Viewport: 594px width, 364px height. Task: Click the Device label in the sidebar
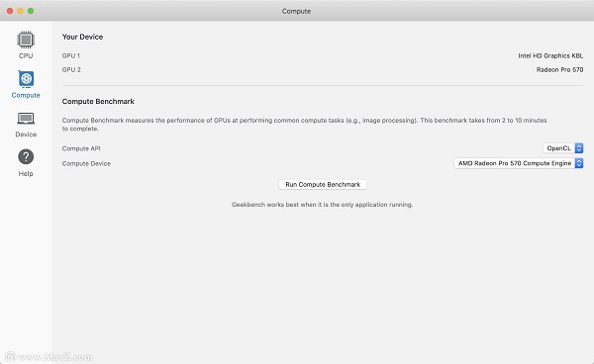26,135
